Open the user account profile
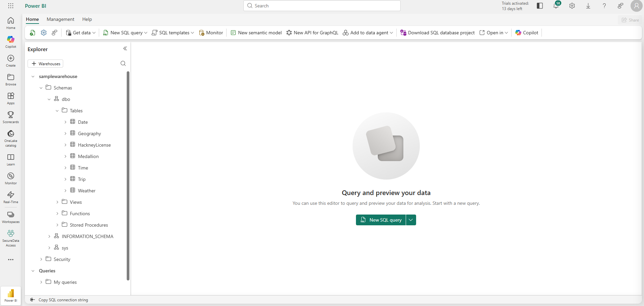The width and height of the screenshot is (644, 306). tap(637, 6)
